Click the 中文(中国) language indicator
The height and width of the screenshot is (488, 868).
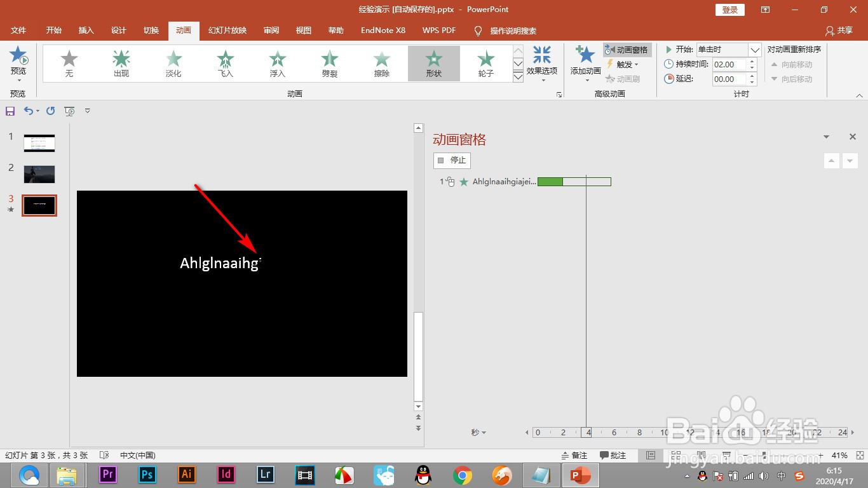[x=138, y=455]
